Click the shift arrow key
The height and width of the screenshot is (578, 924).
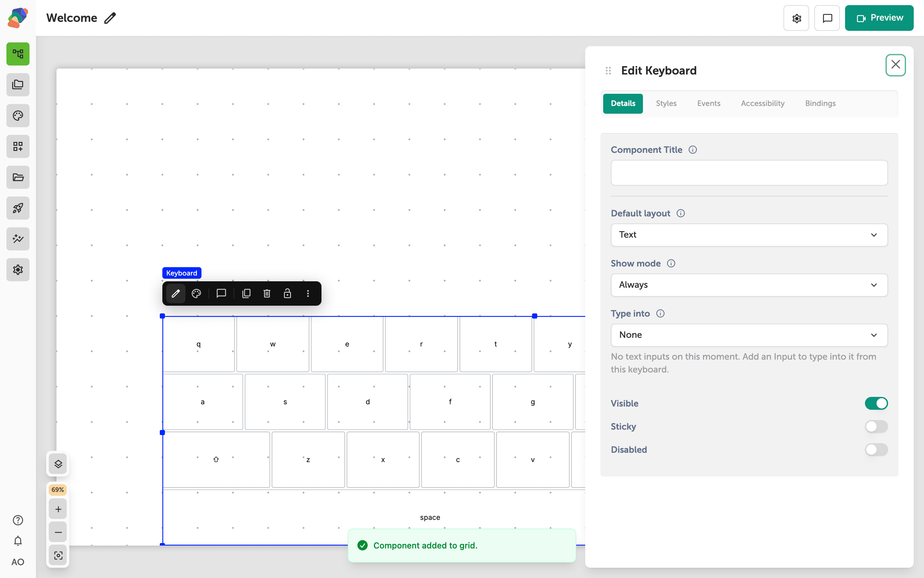216,460
